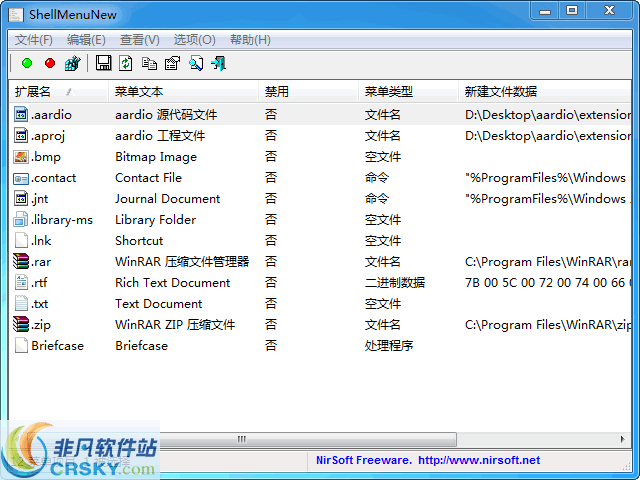Click the C:\Program Files\WinRAR\rar data cell

(547, 262)
